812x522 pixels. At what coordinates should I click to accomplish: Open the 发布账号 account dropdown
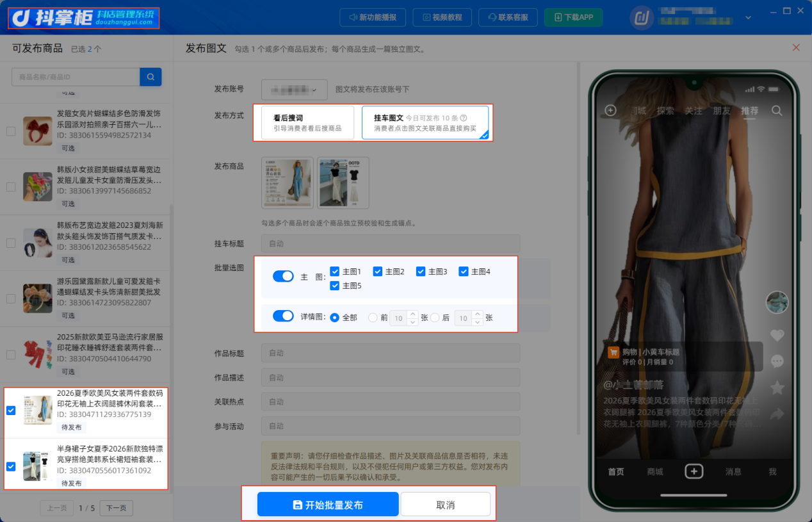(x=295, y=90)
